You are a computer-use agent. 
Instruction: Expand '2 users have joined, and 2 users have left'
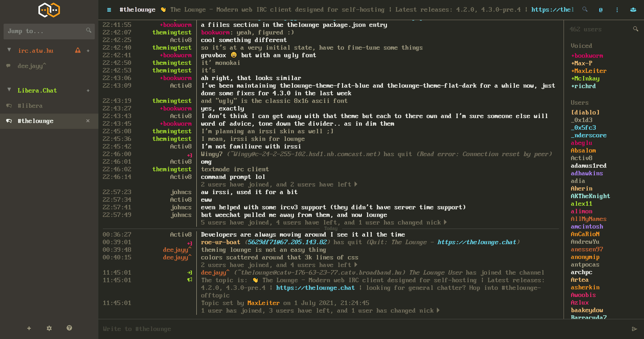point(279,185)
